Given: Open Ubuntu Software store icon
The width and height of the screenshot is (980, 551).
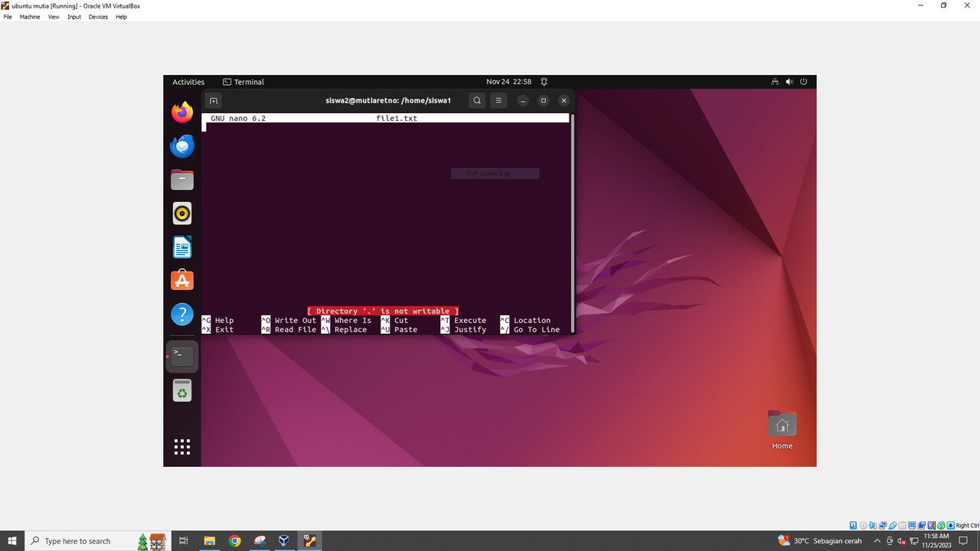Looking at the screenshot, I should (x=182, y=280).
